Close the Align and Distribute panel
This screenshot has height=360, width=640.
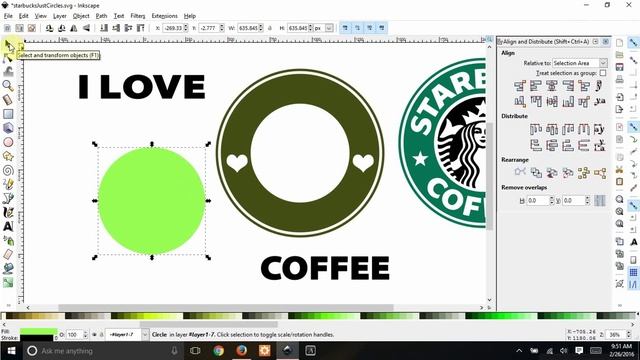coord(606,42)
